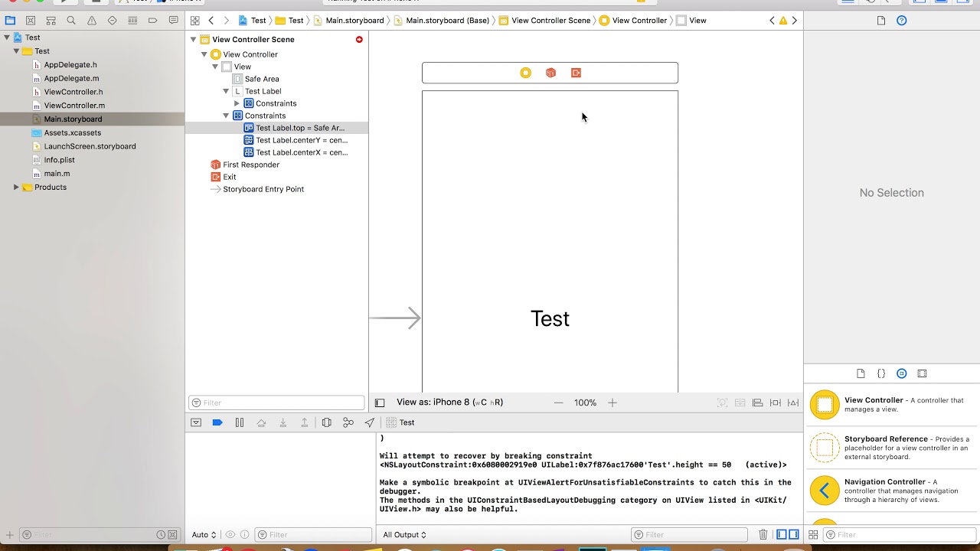Select View Controller Scene in jump bar
Image resolution: width=980 pixels, height=551 pixels.
point(544,21)
